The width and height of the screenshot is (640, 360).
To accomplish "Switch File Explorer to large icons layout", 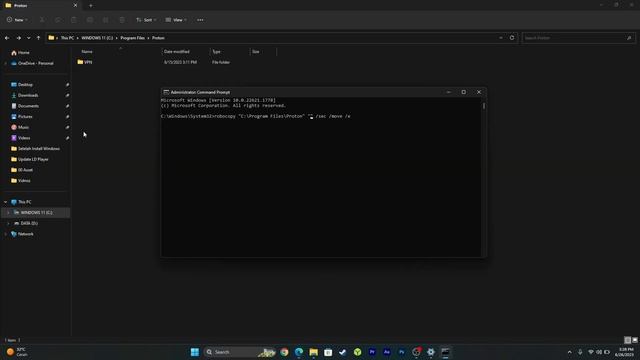I will [x=635, y=340].
